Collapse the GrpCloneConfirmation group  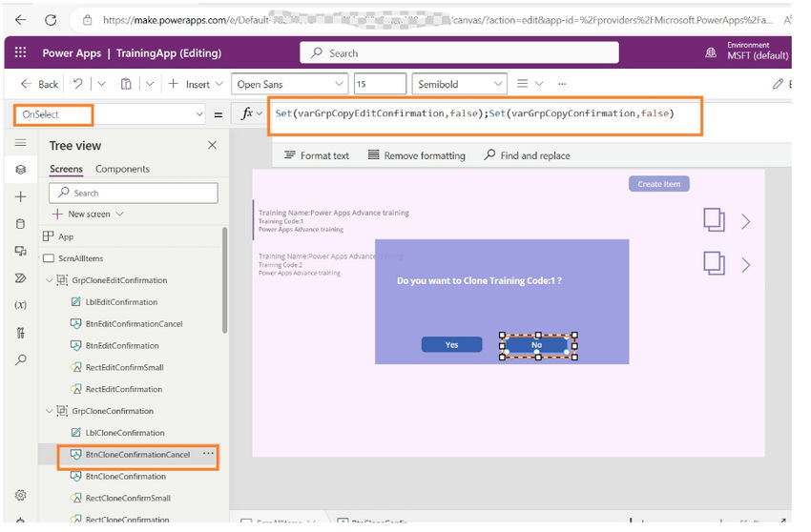(49, 411)
